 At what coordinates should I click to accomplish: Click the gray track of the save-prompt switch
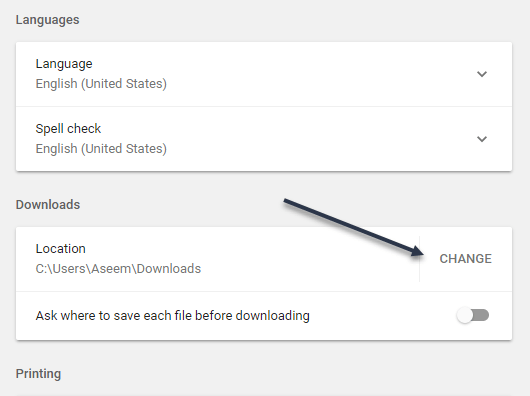[482, 316]
